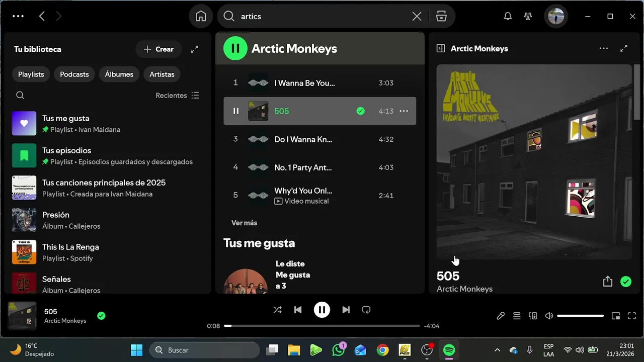Toggle saved checkmark in bottom player

click(101, 316)
